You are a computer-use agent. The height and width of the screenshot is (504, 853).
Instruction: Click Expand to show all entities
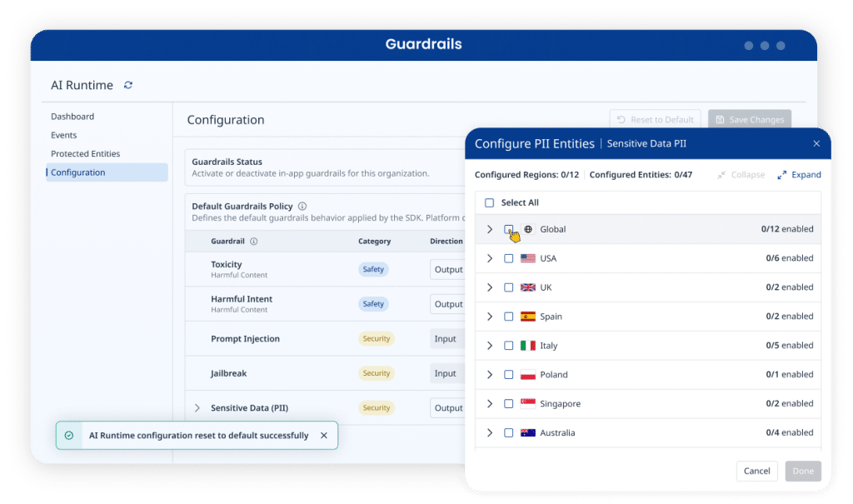point(799,175)
